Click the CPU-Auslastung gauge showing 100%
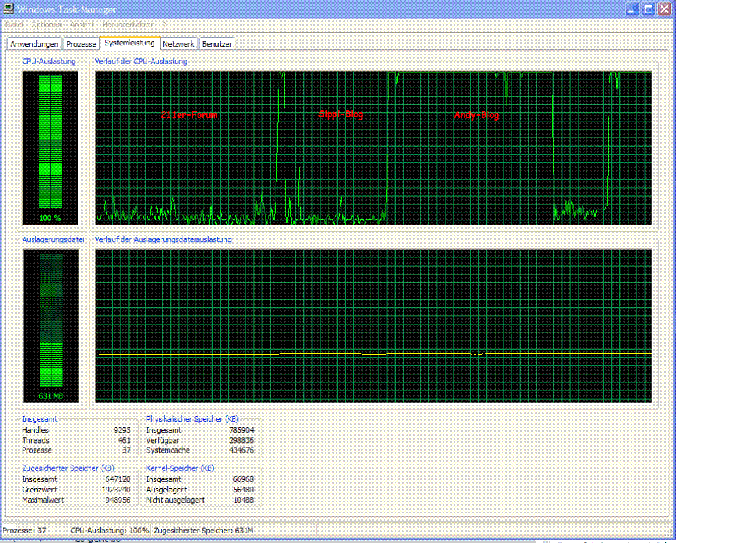 tap(51, 147)
